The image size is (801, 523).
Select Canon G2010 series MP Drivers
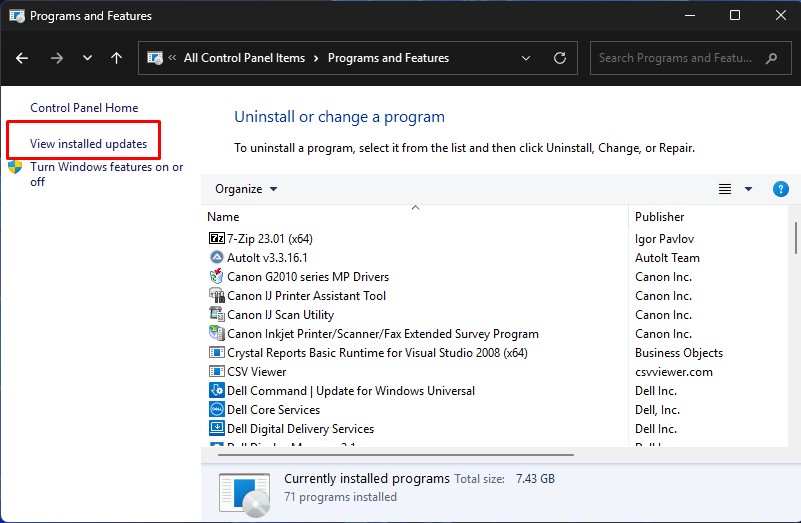point(308,277)
